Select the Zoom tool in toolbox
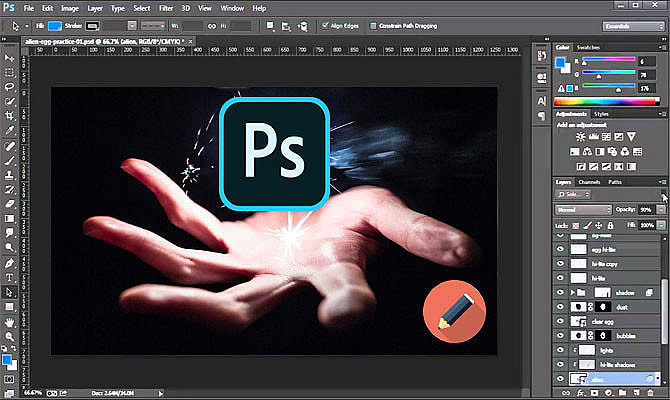This screenshot has width=670, height=400. coord(9,336)
